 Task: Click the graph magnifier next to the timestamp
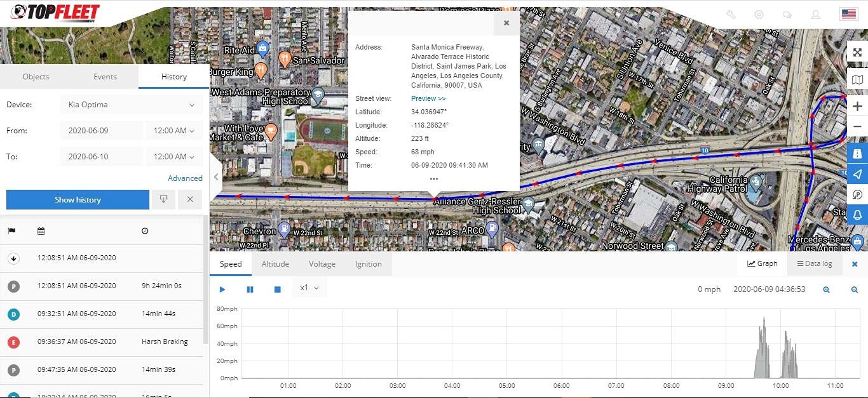826,289
